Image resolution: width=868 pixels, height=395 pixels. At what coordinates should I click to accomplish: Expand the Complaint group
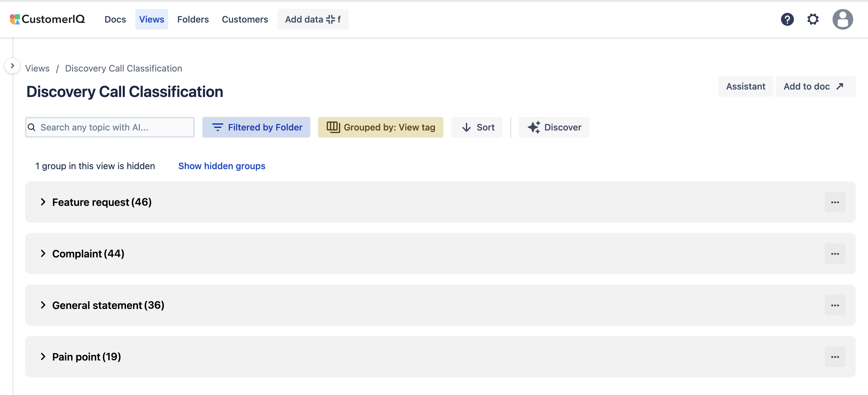click(43, 254)
